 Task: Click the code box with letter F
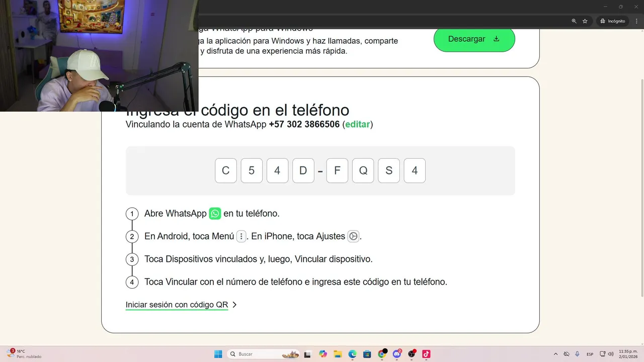coord(337,170)
